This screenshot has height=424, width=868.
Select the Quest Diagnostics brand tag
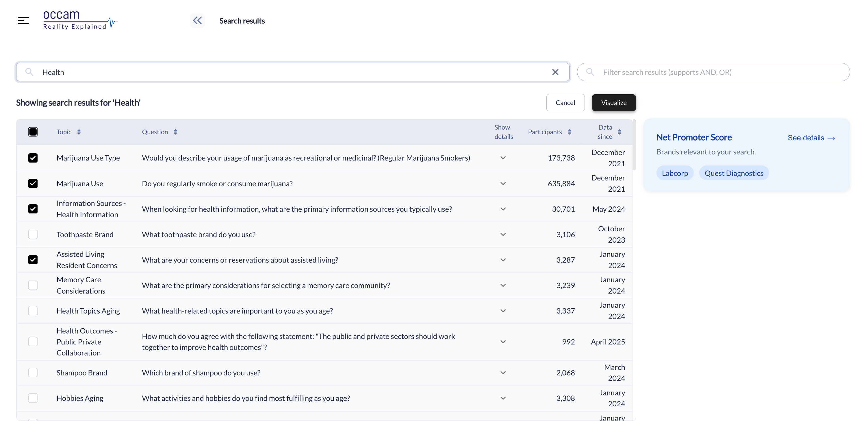[734, 173]
